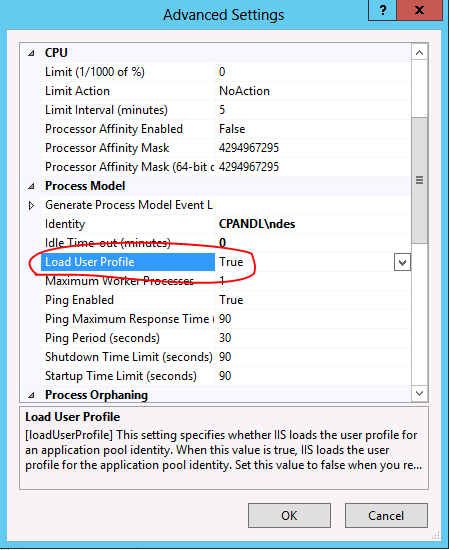Viewport: 449px width, 550px height.
Task: Edit the Limit Interval minutes value
Action: [313, 110]
